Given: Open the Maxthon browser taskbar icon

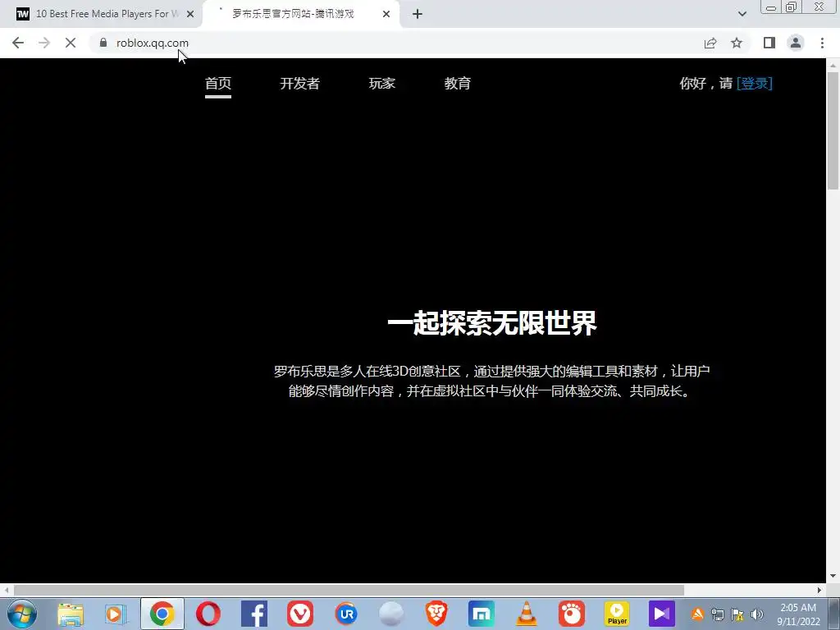Looking at the screenshot, I should 481,614.
